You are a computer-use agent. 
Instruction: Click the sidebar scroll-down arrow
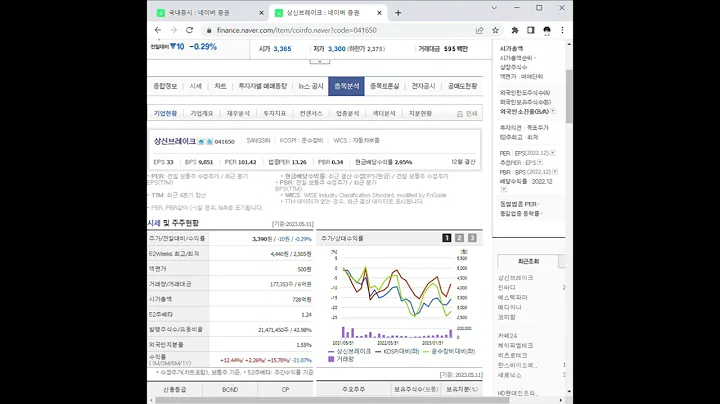[x=569, y=391]
